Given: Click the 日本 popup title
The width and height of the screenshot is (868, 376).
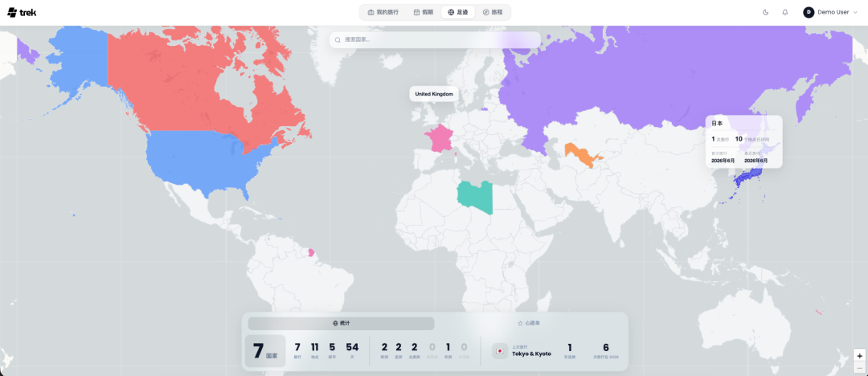Looking at the screenshot, I should click(x=717, y=124).
